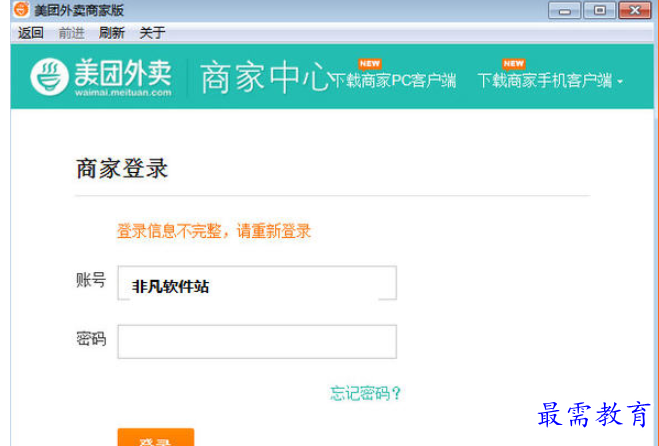The image size is (659, 446).
Task: Click the 前进 menu item
Action: tap(71, 33)
